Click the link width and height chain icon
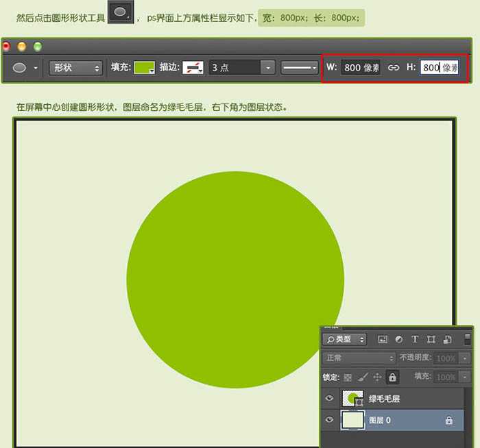 coord(394,68)
